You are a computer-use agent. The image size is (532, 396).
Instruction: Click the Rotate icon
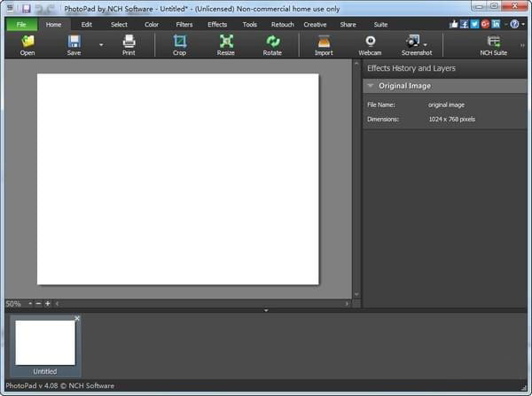[272, 41]
